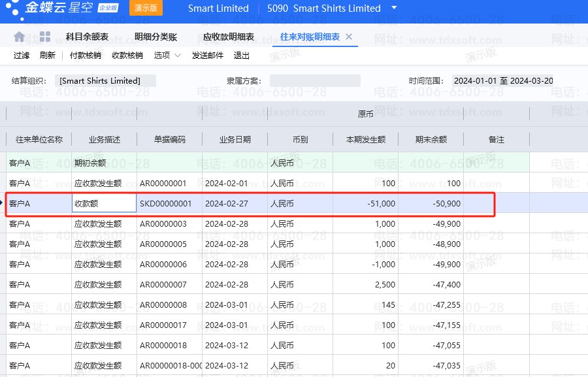Screen dimensions: 588x377
Task: Expand the organization switcher dropdown arrow
Action: pyautogui.click(x=394, y=8)
